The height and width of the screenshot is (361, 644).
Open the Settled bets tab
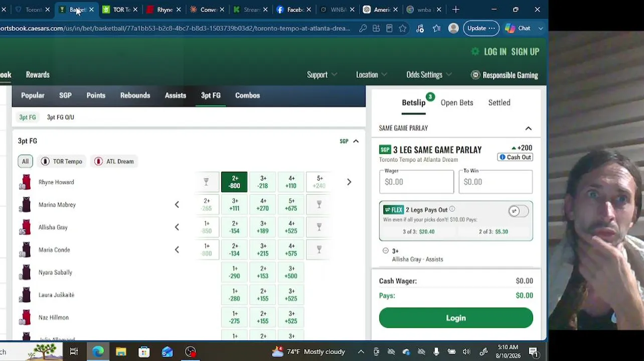point(499,103)
